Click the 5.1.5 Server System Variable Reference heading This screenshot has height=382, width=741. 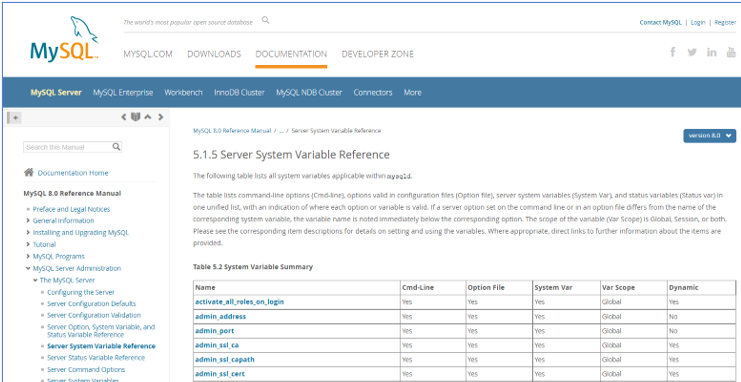pos(292,155)
